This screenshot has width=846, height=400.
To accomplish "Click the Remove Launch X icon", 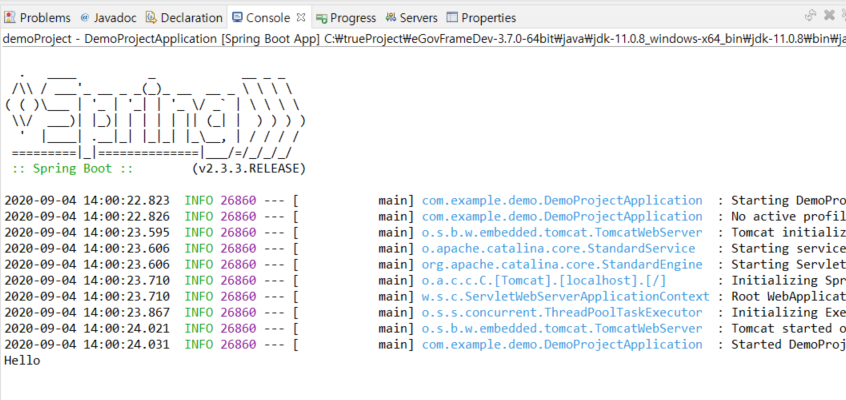I will pyautogui.click(x=829, y=15).
